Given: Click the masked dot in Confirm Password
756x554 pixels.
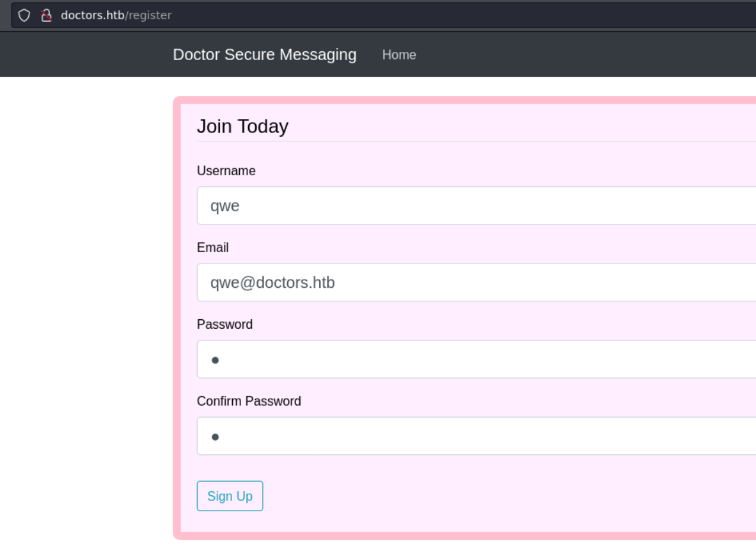Looking at the screenshot, I should (x=216, y=437).
